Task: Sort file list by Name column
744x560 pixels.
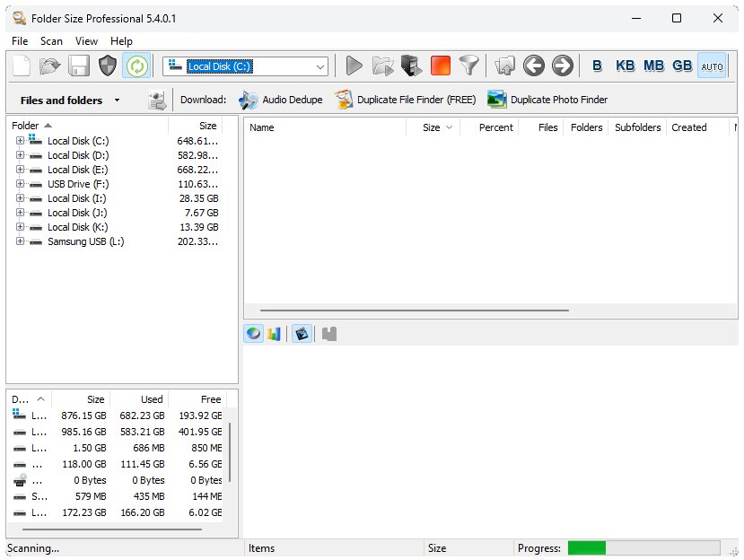Action: click(x=325, y=127)
